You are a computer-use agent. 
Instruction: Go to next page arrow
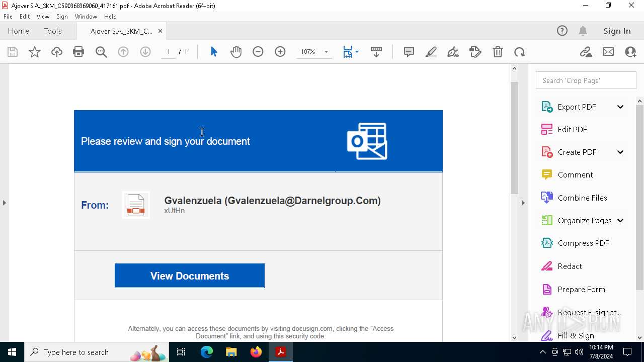145,52
